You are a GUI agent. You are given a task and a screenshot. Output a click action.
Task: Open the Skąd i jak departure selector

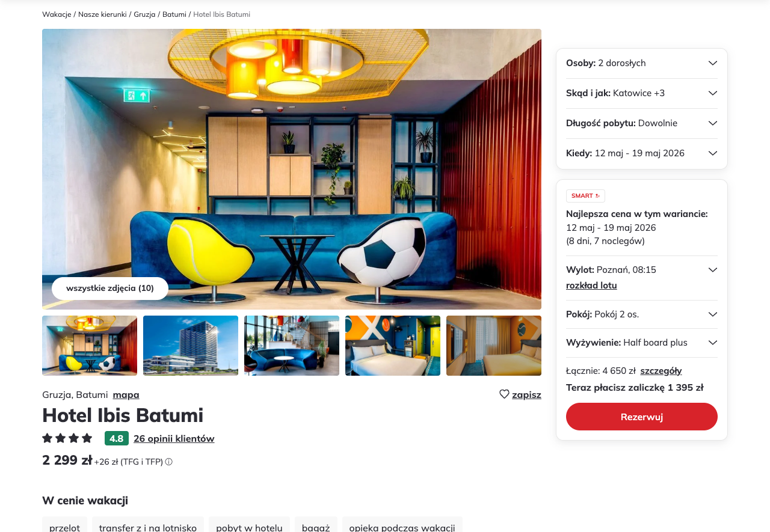[642, 93]
